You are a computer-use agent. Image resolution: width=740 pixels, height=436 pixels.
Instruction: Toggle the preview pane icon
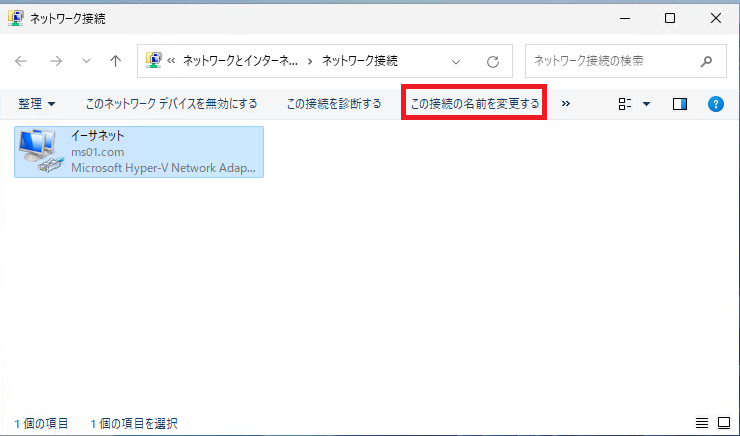tap(680, 104)
